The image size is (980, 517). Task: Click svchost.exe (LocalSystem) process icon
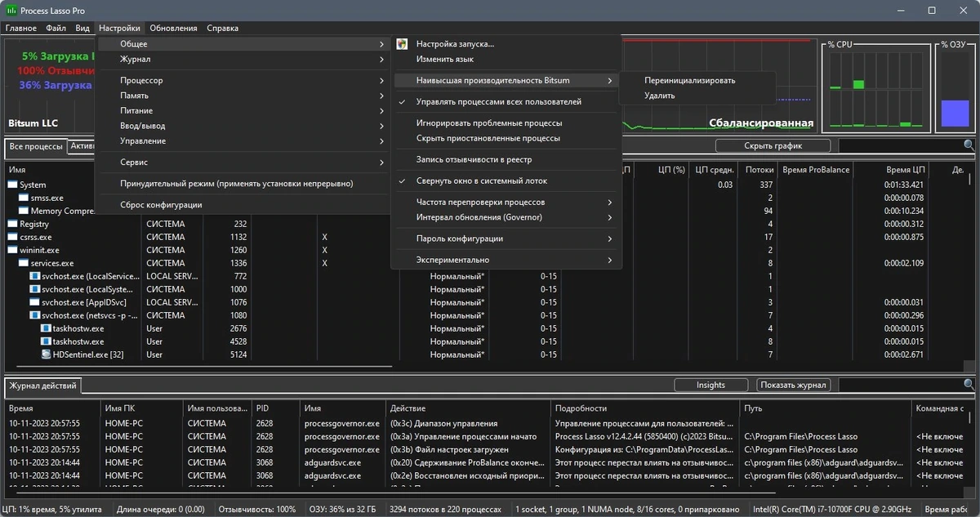tap(35, 289)
